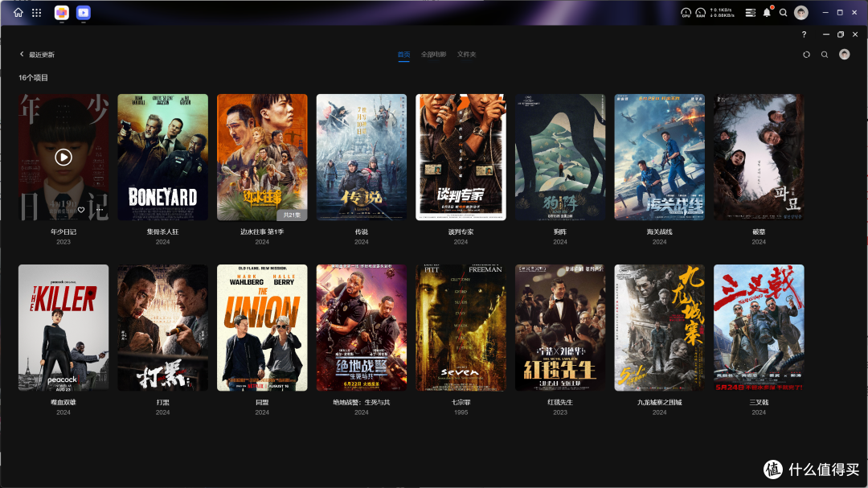868x488 pixels.
Task: Switch to the blue video app in taskbar
Action: (84, 12)
